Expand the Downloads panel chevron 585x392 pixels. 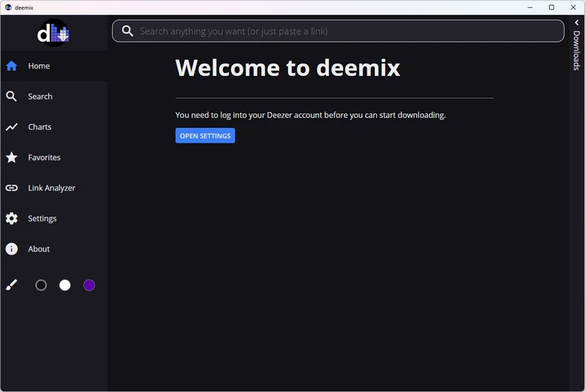coord(577,23)
